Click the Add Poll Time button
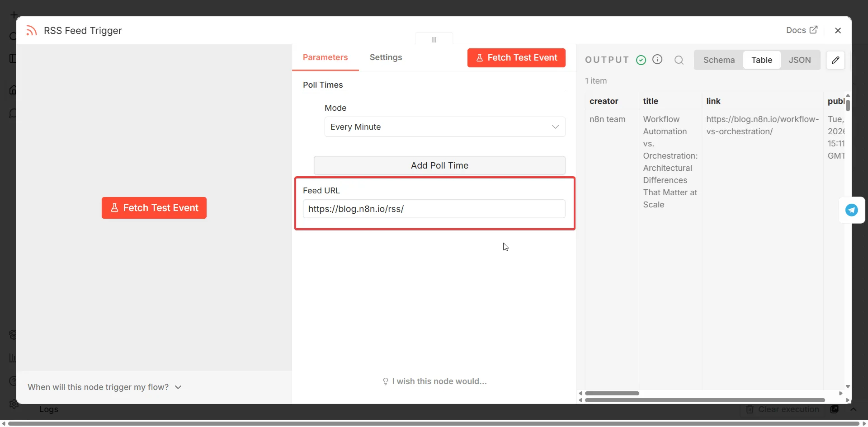The width and height of the screenshot is (868, 427). 439,165
